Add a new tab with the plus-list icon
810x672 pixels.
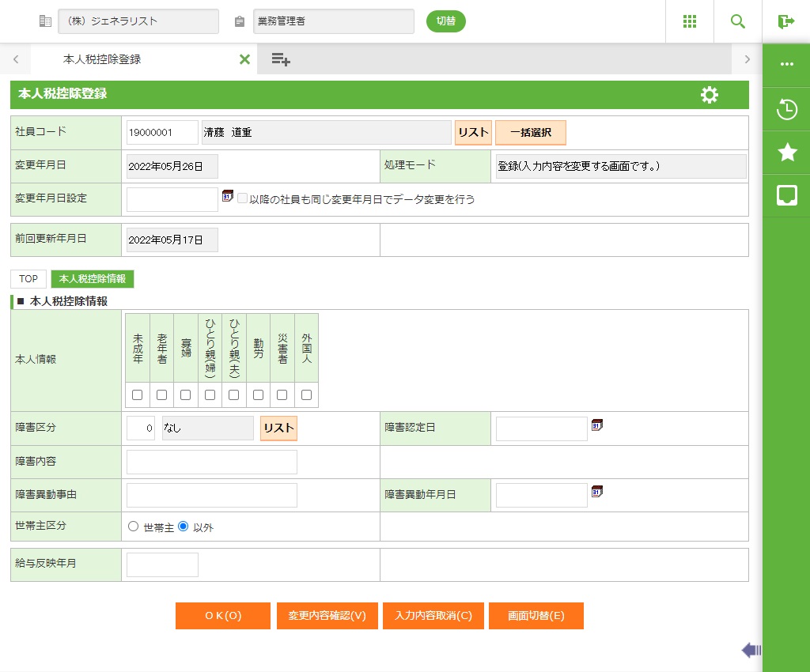[x=281, y=59]
